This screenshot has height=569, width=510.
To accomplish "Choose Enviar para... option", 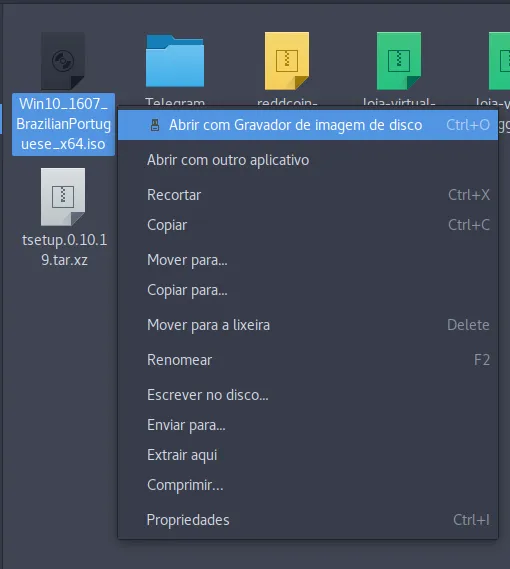I will pyautogui.click(x=308, y=425).
